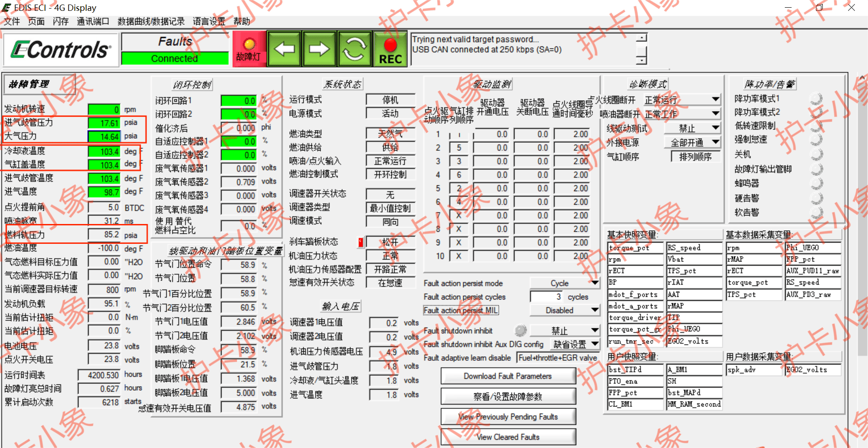868x448 pixels.
Task: Click the Fault shutdown inhibit lamp icon
Action: point(521,330)
